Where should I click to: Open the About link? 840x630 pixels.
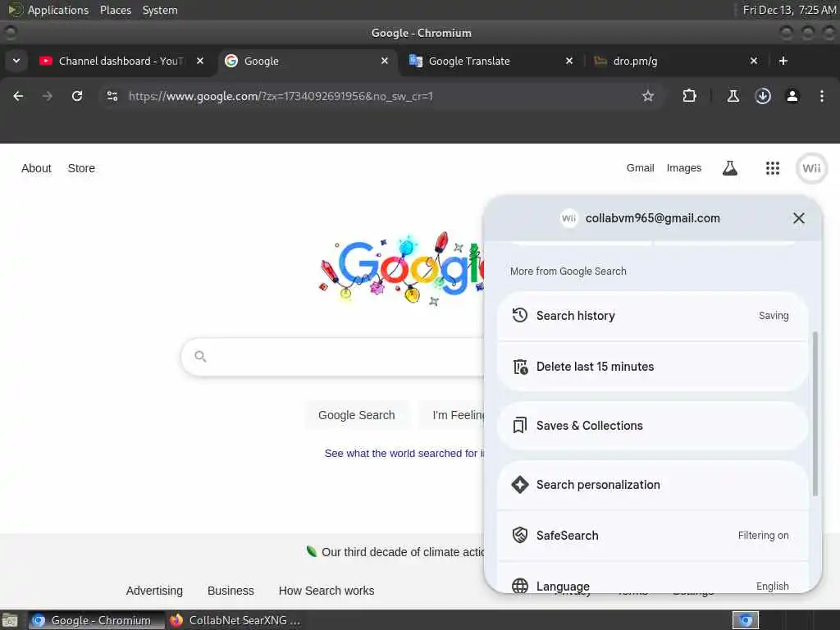(x=36, y=168)
